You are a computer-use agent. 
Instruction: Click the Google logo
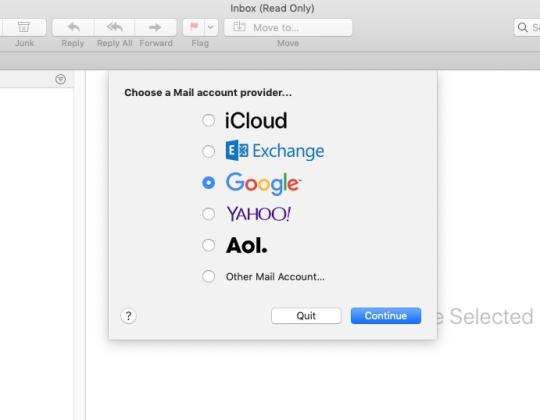coord(263,183)
